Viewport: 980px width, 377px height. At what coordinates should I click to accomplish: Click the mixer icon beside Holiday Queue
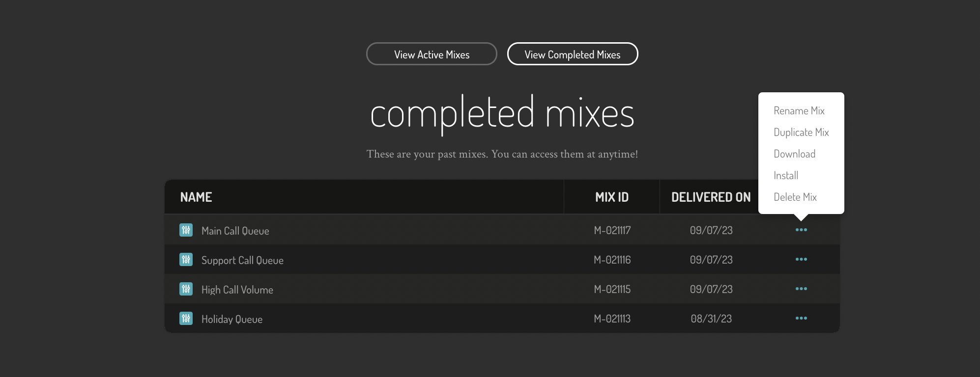186,318
